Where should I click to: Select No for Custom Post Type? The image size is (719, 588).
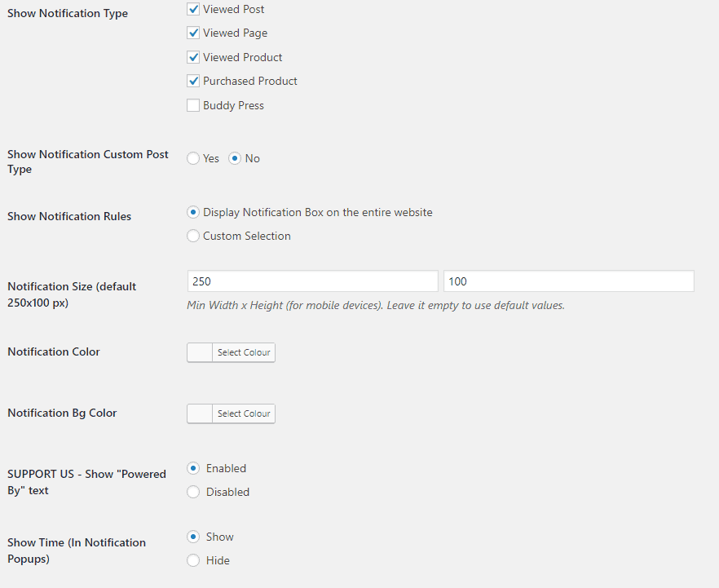point(235,158)
